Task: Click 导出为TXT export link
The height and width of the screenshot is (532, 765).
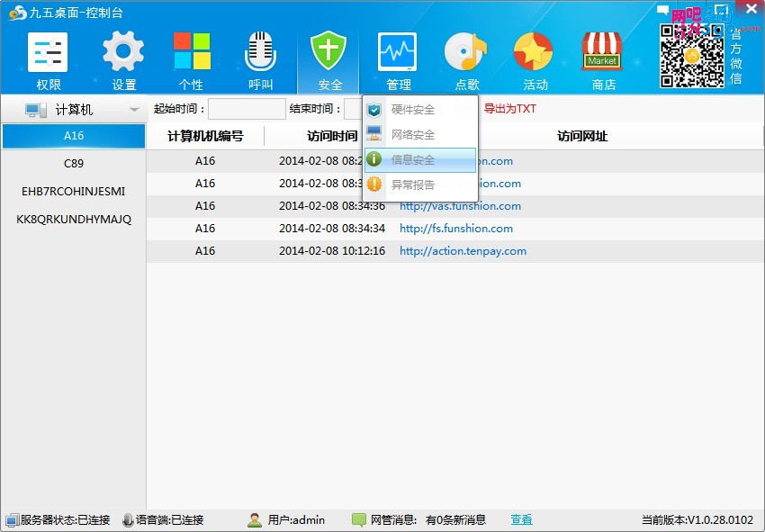Action: [x=509, y=109]
